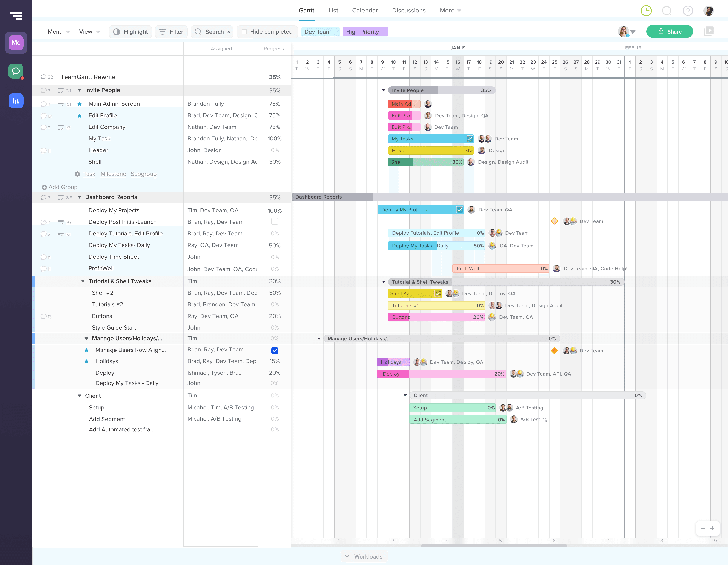728x565 pixels.
Task: Click the video play icon near Share
Action: click(708, 32)
